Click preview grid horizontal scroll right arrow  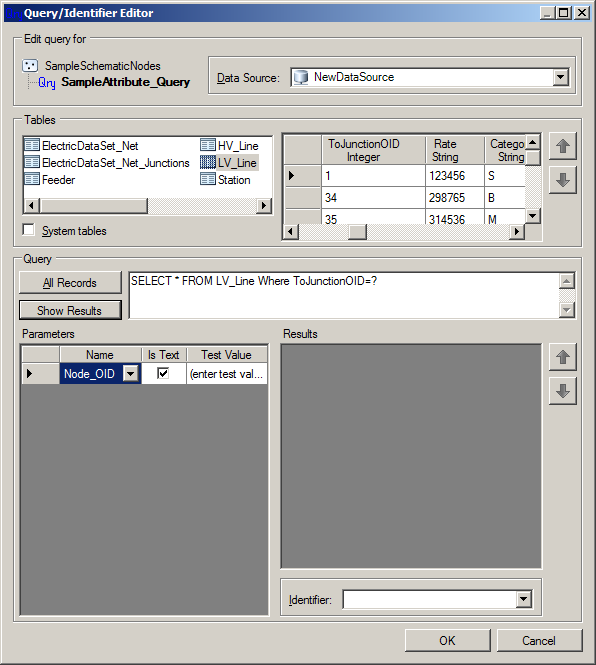pos(517,232)
